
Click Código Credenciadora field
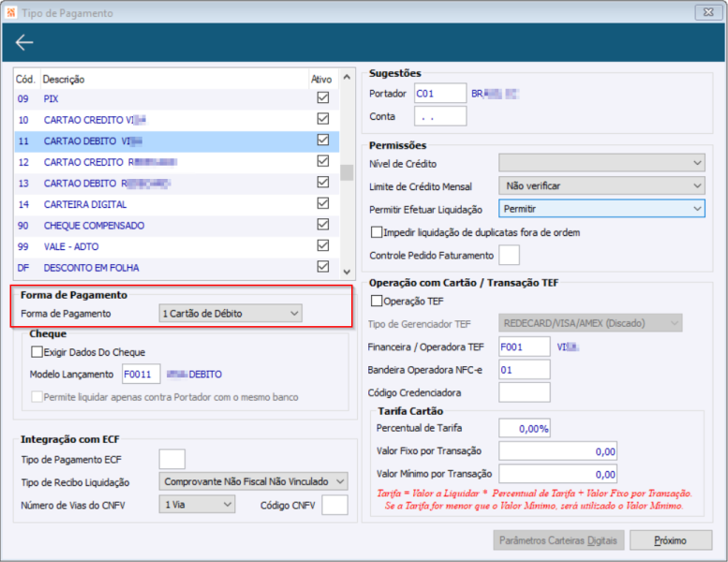coord(524,392)
